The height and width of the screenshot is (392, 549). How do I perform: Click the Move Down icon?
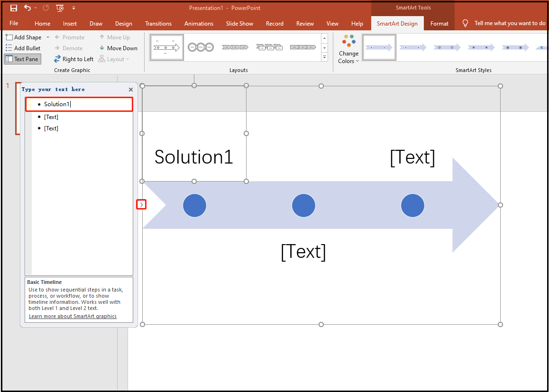coord(119,48)
